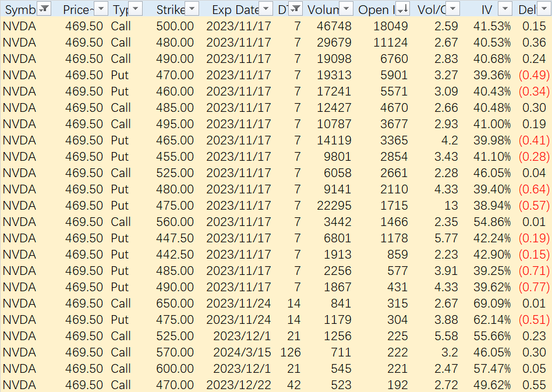
Task: Select the strike cell 600.00
Action: 175,368
